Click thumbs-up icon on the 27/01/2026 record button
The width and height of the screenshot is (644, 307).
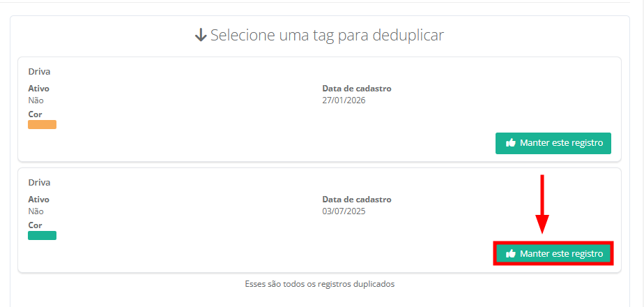(x=511, y=143)
